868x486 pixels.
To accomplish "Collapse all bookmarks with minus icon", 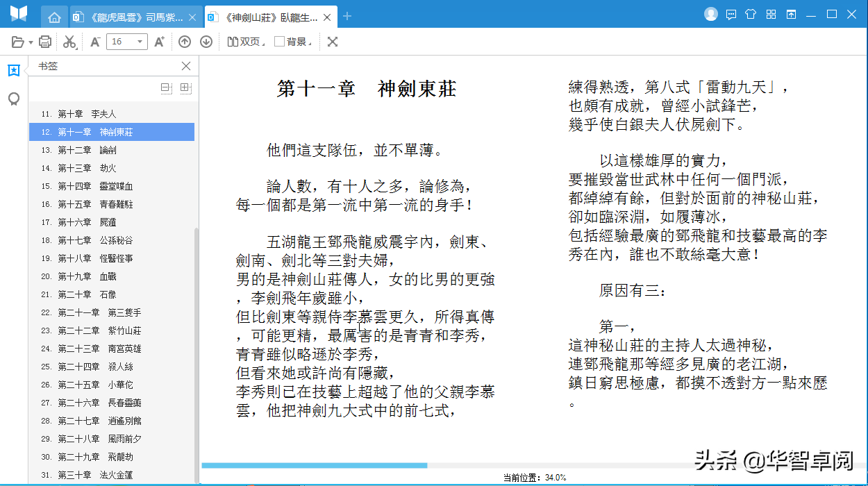I will [166, 87].
